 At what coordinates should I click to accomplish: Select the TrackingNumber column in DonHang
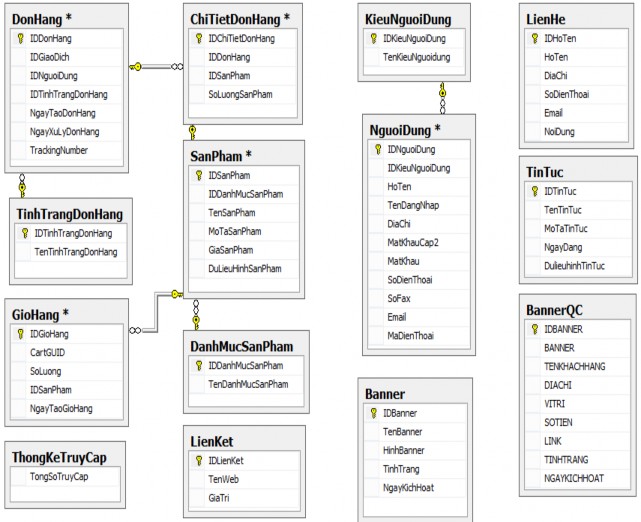pyautogui.click(x=59, y=150)
